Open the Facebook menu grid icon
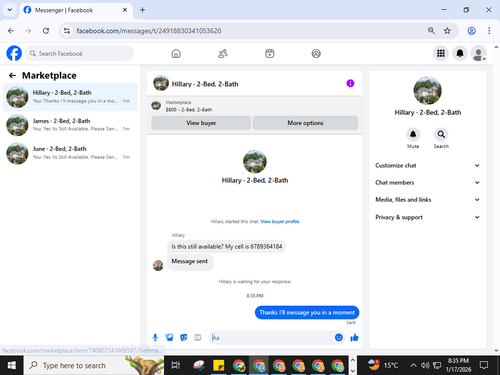Image resolution: width=500 pixels, height=375 pixels. 441,53
